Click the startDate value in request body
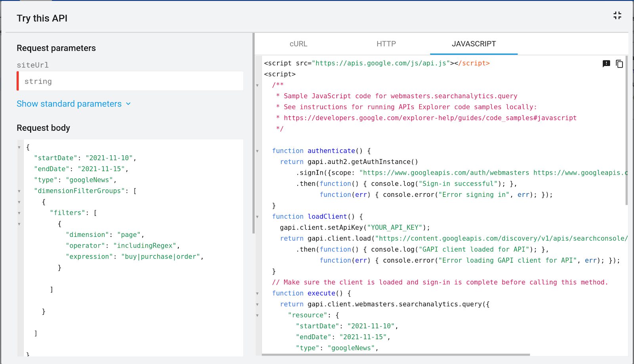 pyautogui.click(x=109, y=158)
